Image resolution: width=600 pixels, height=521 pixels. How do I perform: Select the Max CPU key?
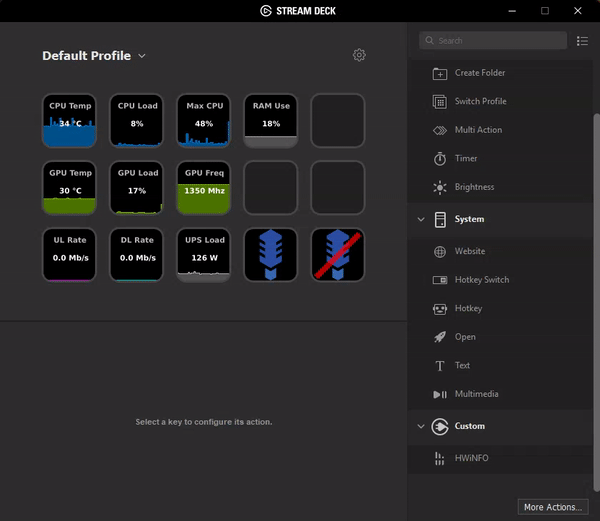point(204,120)
